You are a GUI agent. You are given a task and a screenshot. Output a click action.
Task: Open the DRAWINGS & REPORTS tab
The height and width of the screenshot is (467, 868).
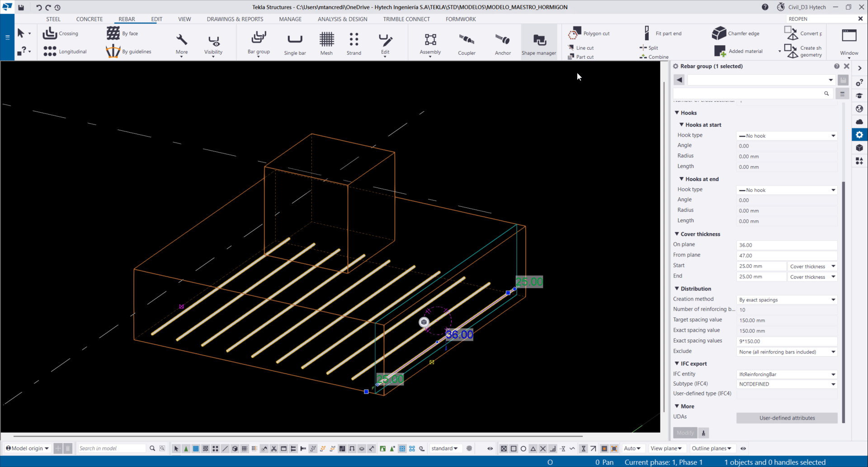tap(235, 19)
